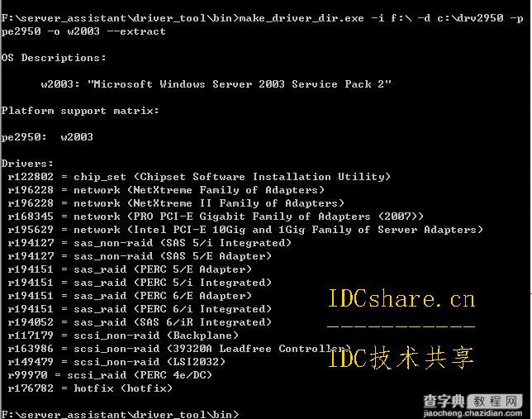Click the bottom command prompt line
532x419 pixels.
tap(120, 414)
